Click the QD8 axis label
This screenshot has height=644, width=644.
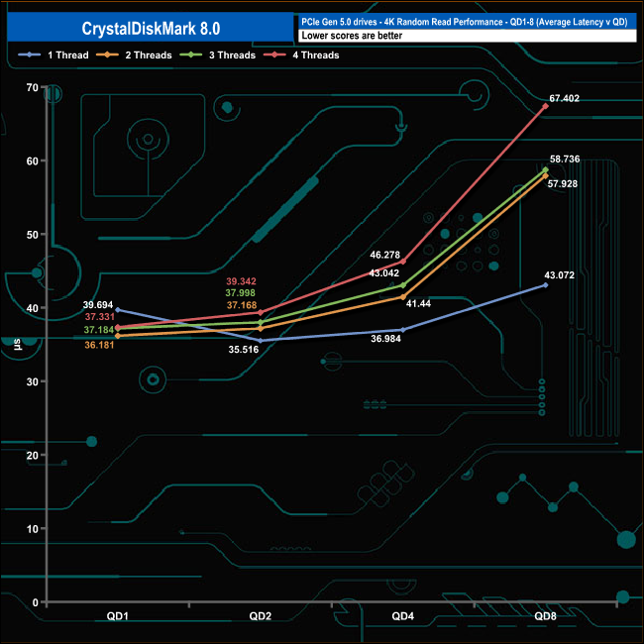546,615
